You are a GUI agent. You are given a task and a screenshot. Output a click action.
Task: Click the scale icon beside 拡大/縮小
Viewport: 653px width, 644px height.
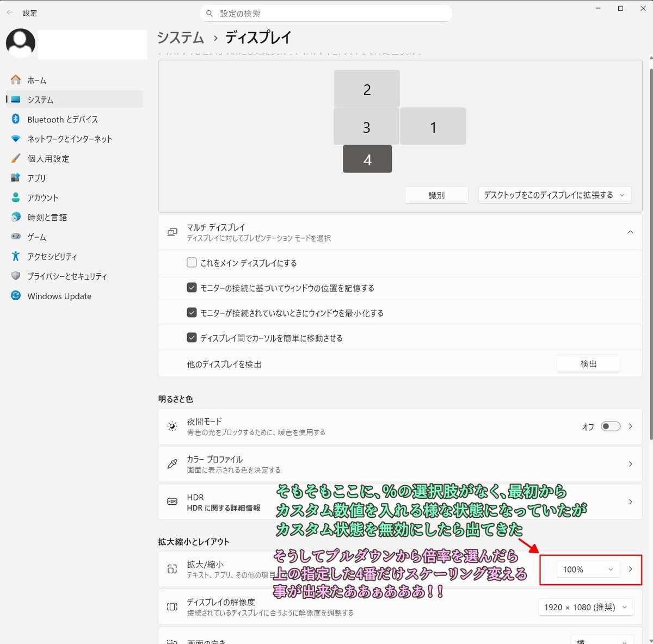point(173,569)
